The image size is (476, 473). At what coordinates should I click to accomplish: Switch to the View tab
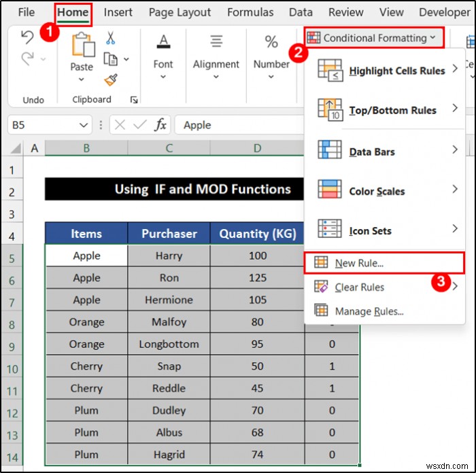[x=391, y=12]
